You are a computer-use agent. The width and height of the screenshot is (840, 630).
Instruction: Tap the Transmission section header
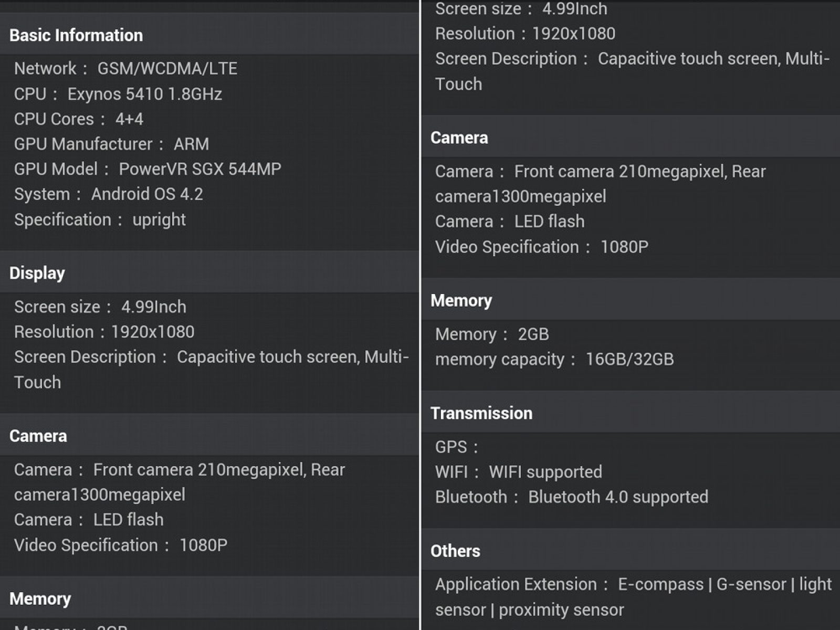tap(481, 413)
